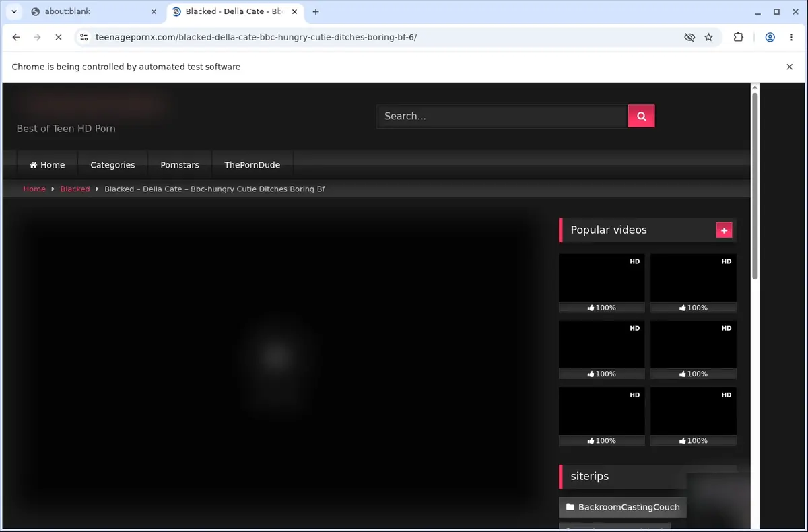Stop the page from loading
Screen dimensions: 808x532
pyautogui.click(x=59, y=38)
